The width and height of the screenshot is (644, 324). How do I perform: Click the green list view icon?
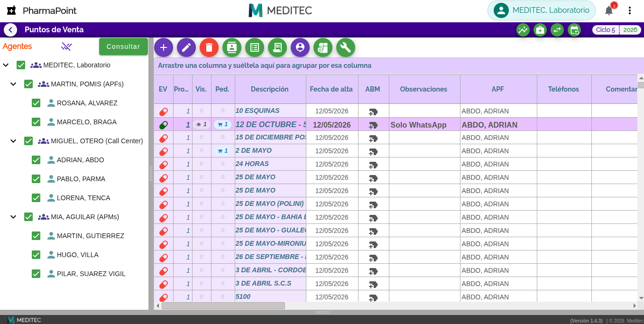[x=255, y=47]
